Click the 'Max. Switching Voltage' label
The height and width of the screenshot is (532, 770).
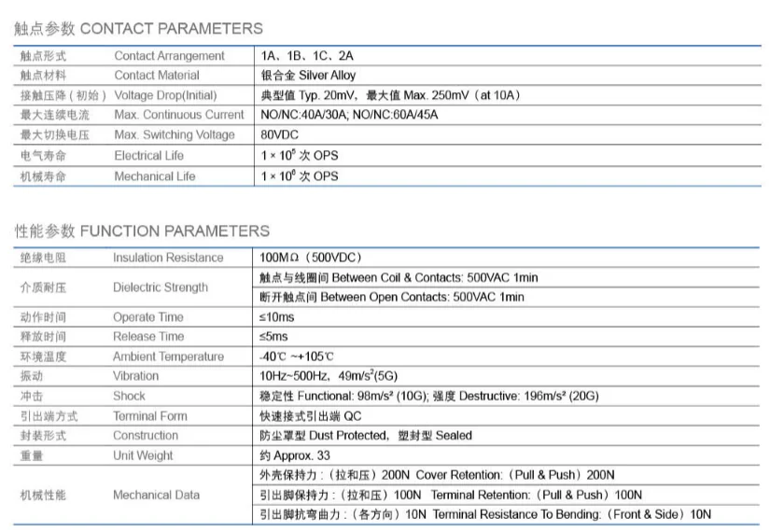pyautogui.click(x=175, y=134)
